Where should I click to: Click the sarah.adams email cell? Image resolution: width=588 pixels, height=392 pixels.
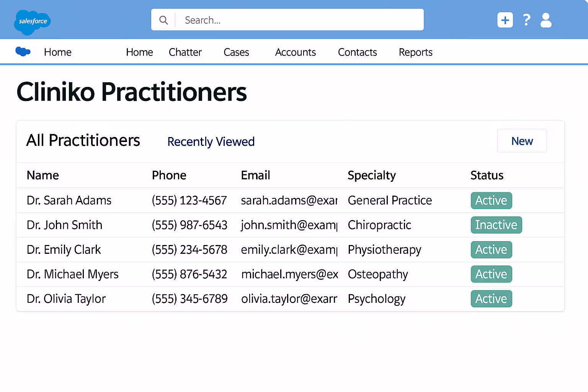coord(289,200)
